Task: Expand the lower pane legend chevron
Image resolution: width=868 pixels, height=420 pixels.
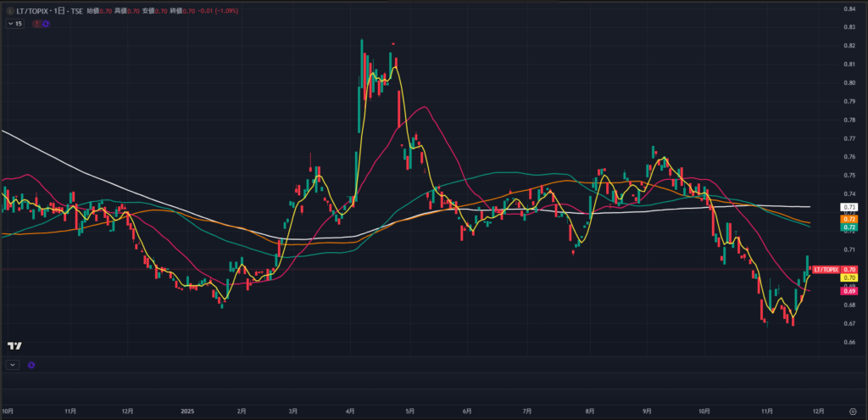Action: click(12, 365)
